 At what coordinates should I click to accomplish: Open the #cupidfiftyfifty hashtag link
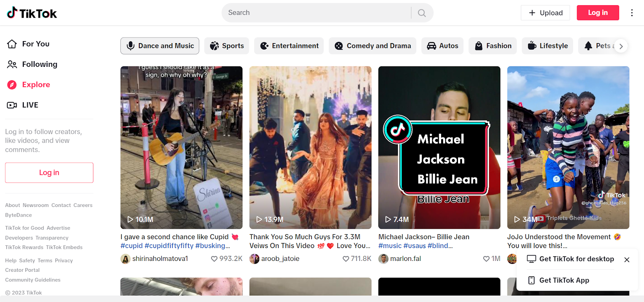[169, 246]
